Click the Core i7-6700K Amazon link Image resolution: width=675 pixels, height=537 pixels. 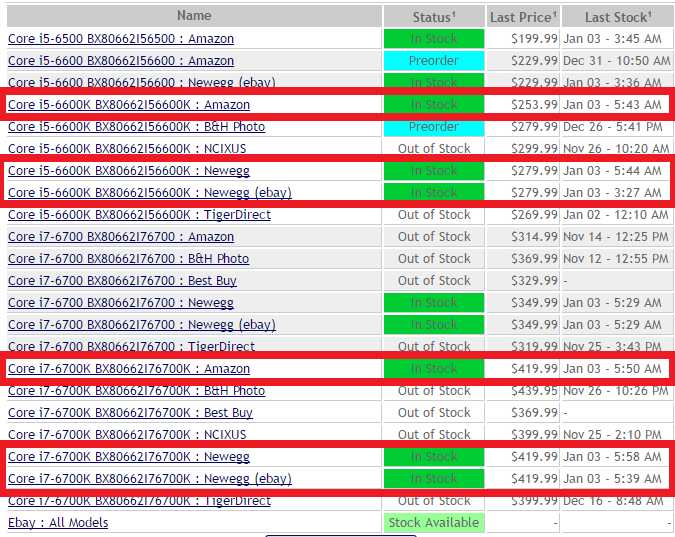[129, 369]
